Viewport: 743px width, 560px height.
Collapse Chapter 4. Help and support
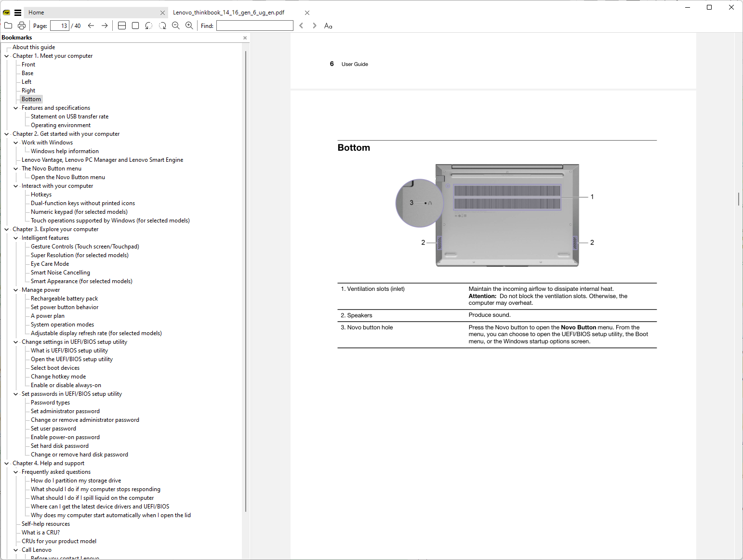[7, 463]
